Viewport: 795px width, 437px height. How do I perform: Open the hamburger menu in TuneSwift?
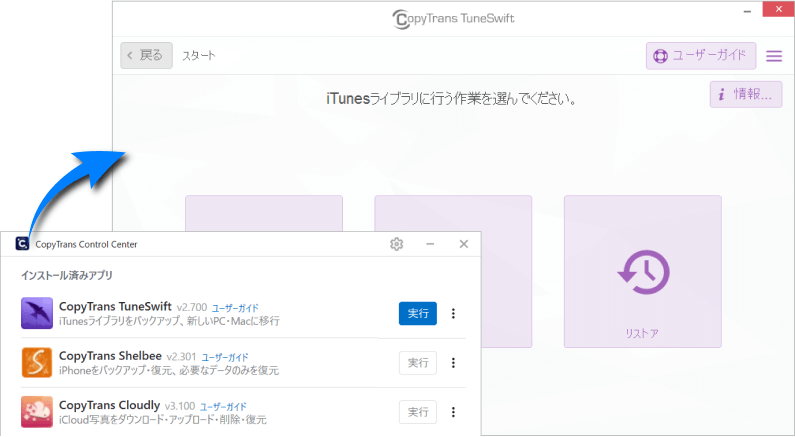pos(774,56)
